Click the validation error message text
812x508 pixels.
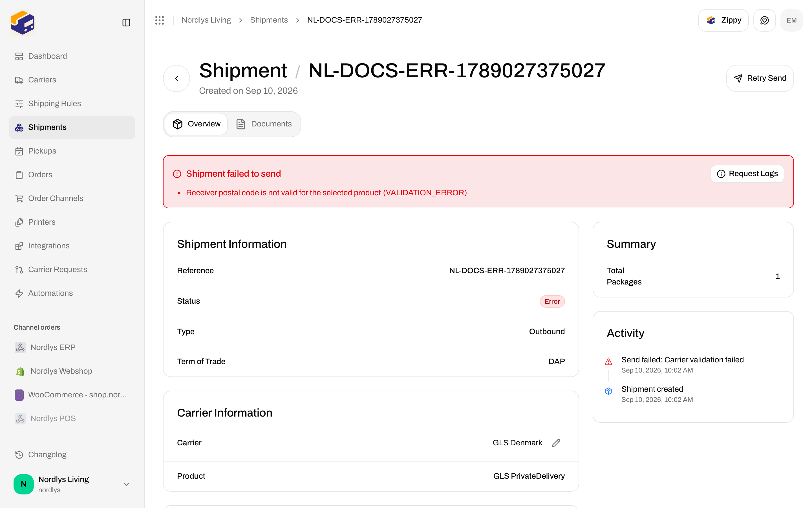[326, 193]
